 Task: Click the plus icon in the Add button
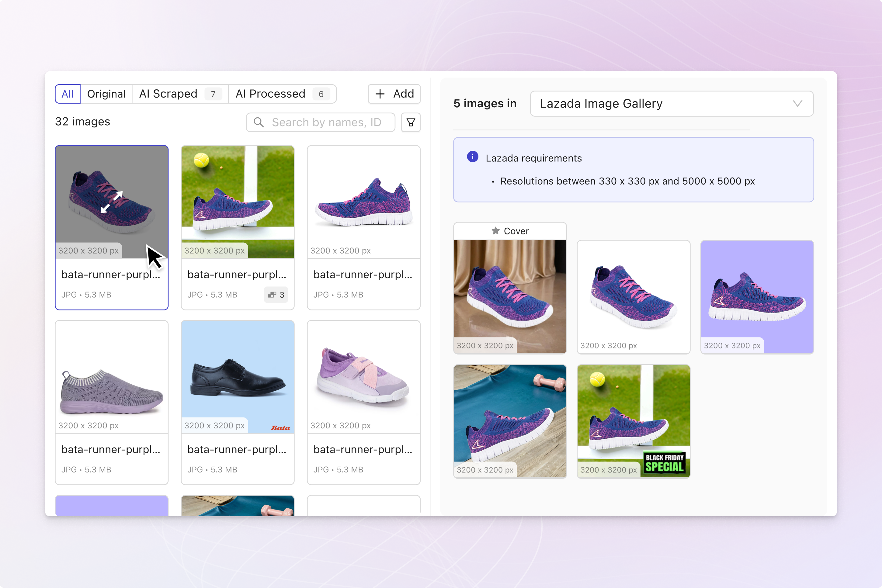pyautogui.click(x=380, y=94)
